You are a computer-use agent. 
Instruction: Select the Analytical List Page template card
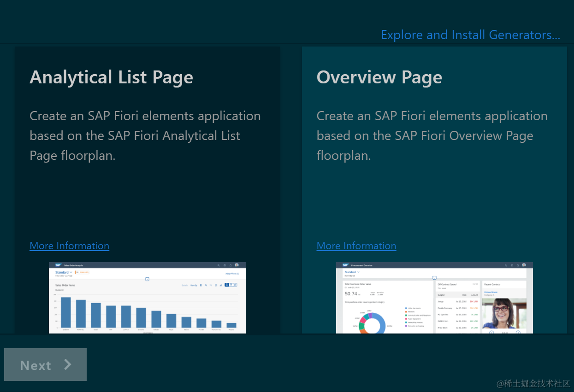[x=147, y=184]
